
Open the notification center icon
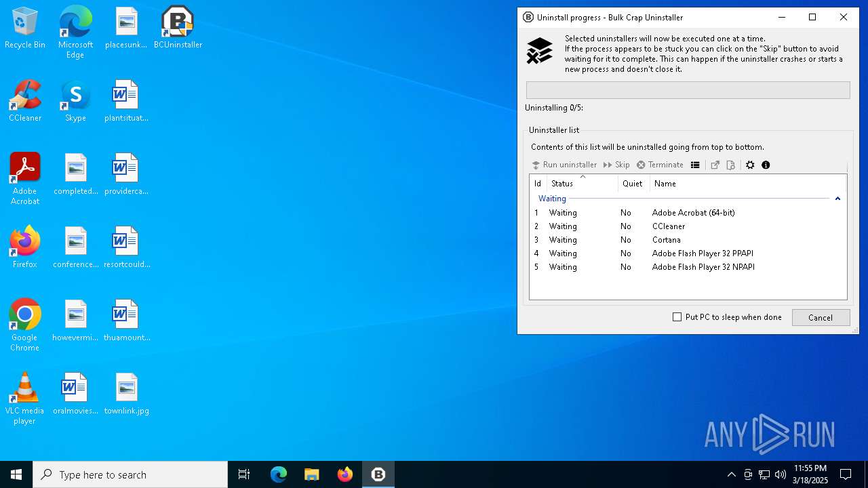click(x=846, y=474)
